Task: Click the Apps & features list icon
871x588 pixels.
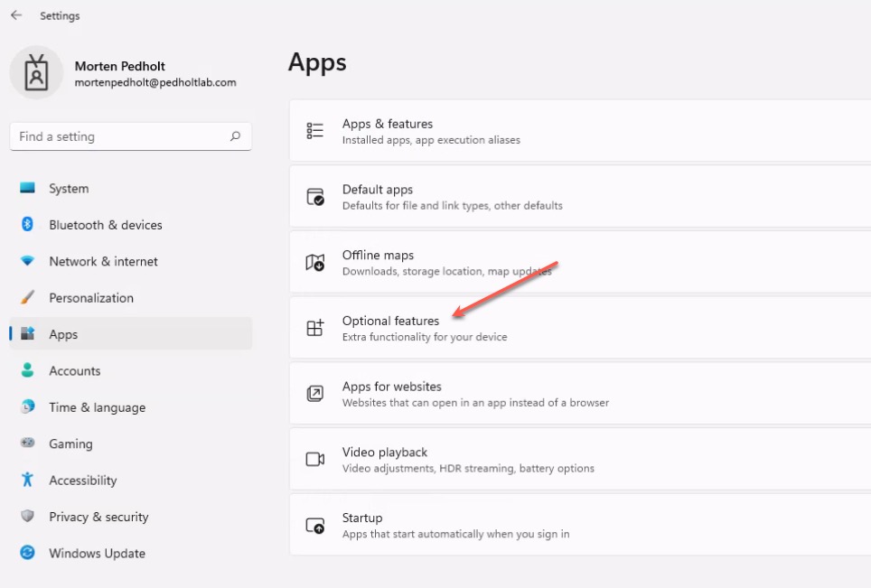Action: point(315,130)
